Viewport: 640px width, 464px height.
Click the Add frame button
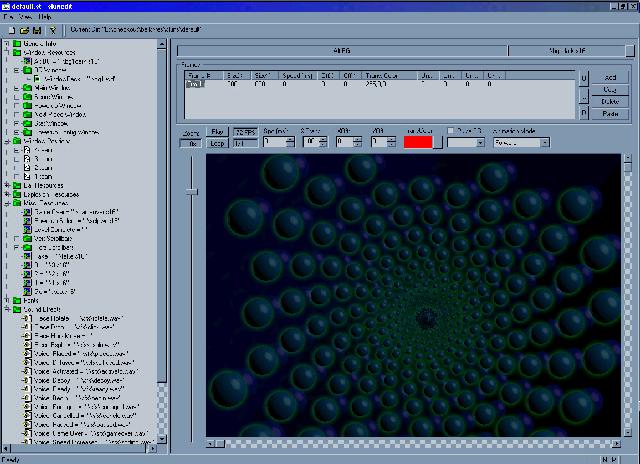[x=609, y=76]
